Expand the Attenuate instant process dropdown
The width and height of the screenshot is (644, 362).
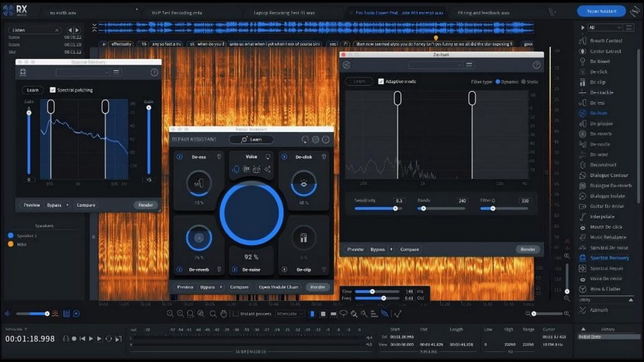point(290,314)
